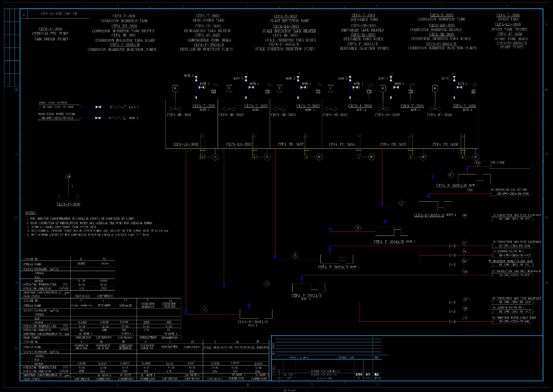
Task: Click the 4A diamond beside the CEPA-P-3605A/B label
Action: [465, 215]
